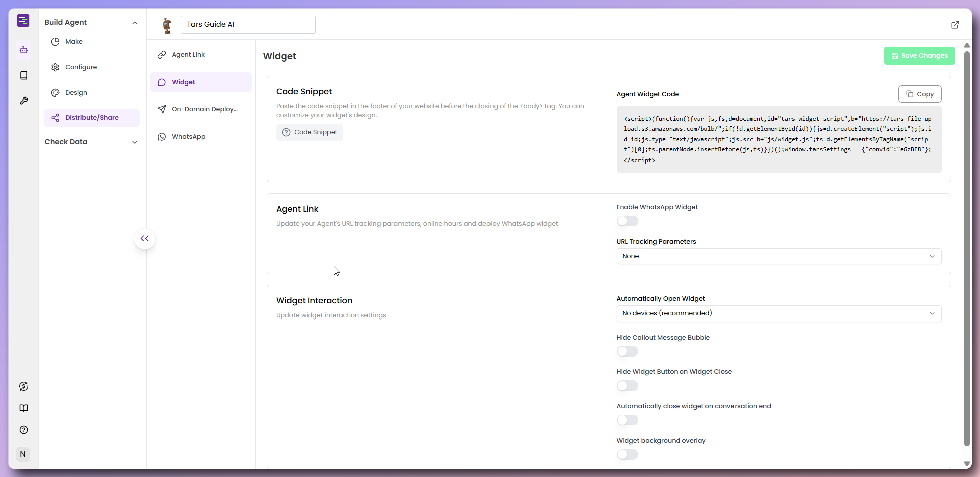This screenshot has height=477, width=980.
Task: Click the question mark icon on Code Snippet
Action: coord(286,132)
